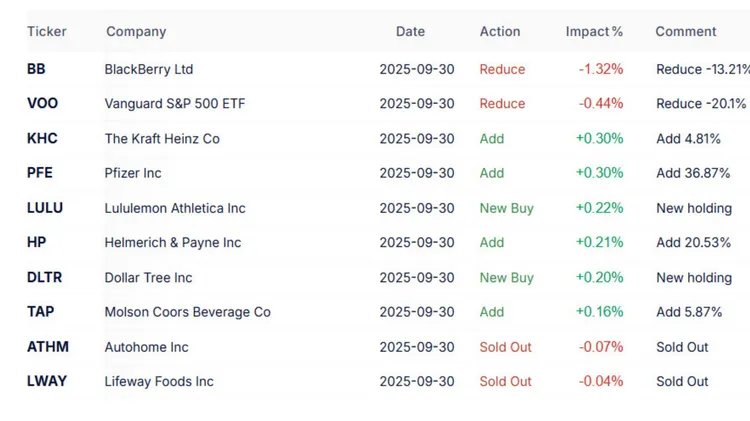Click the LWAY ticker symbol
Viewport: 750px width, 421px height.
(49, 381)
